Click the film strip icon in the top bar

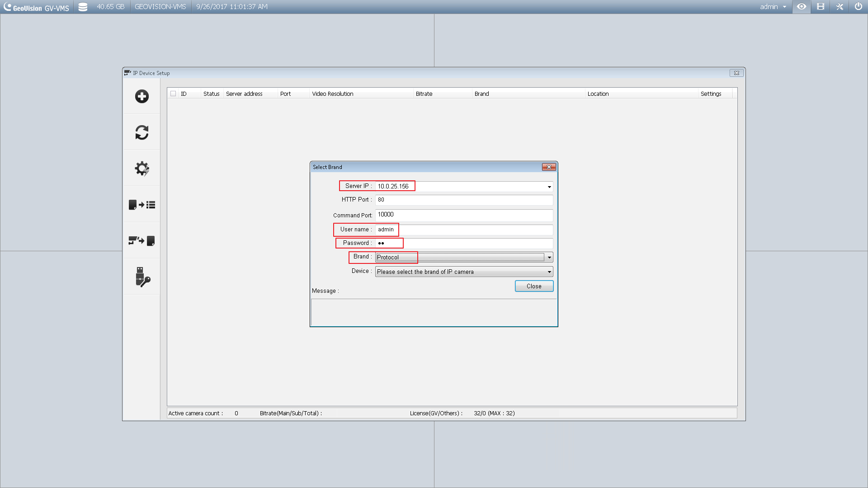click(821, 7)
